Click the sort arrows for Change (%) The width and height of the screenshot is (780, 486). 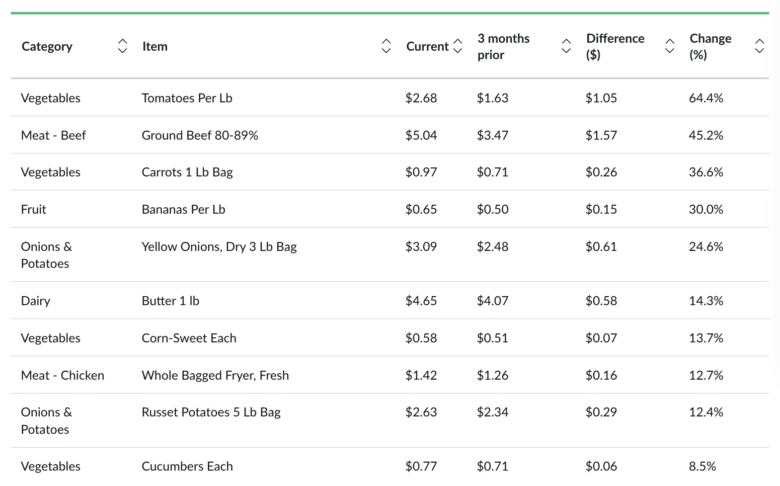pos(759,46)
